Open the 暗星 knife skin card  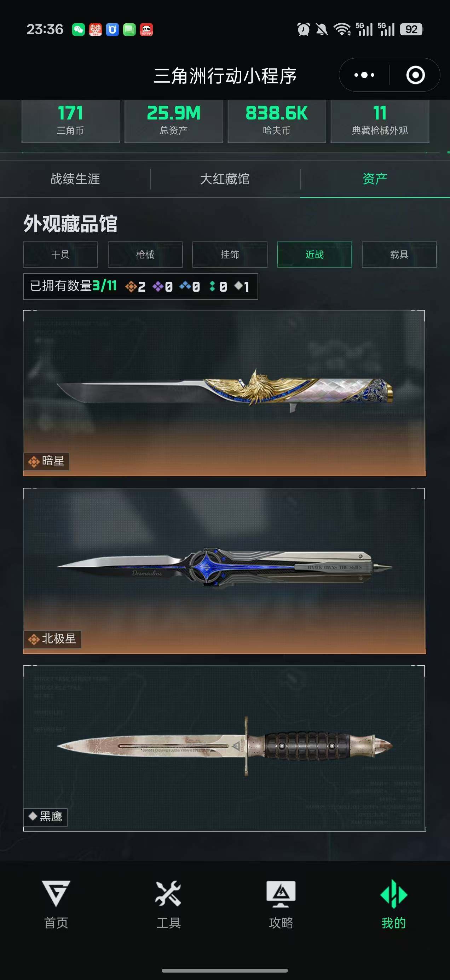pos(224,393)
